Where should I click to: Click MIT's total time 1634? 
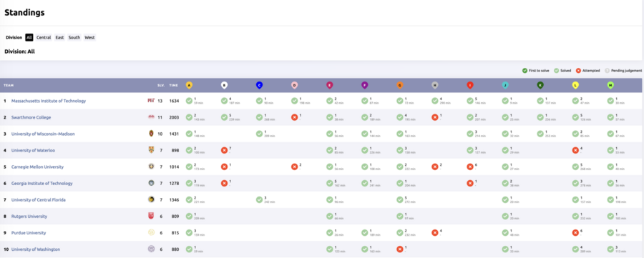175,101
